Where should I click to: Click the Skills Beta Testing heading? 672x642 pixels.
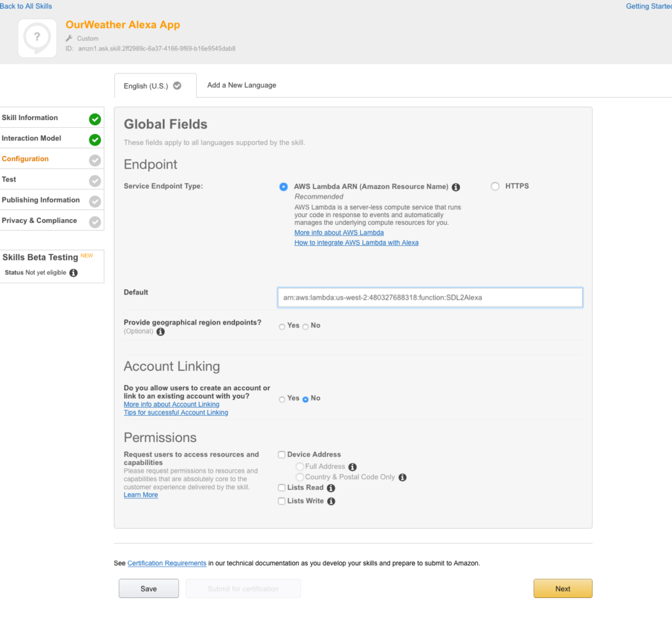coord(40,258)
